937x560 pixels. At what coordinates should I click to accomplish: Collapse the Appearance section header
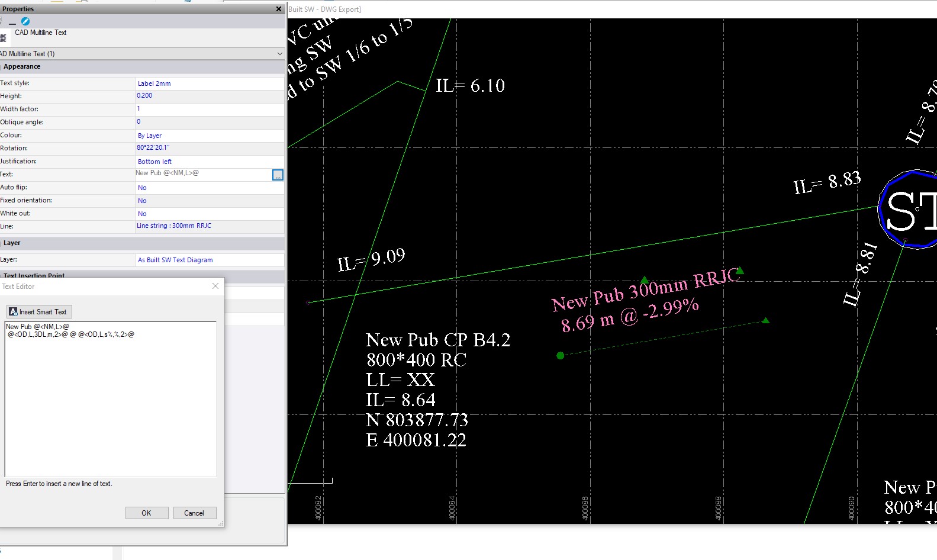22,67
